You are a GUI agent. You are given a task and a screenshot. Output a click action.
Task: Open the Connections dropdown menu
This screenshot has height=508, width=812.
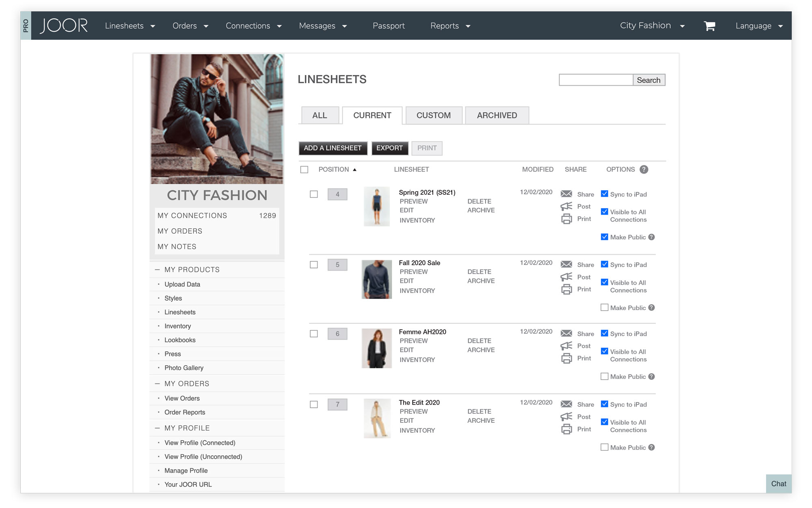[x=254, y=26]
